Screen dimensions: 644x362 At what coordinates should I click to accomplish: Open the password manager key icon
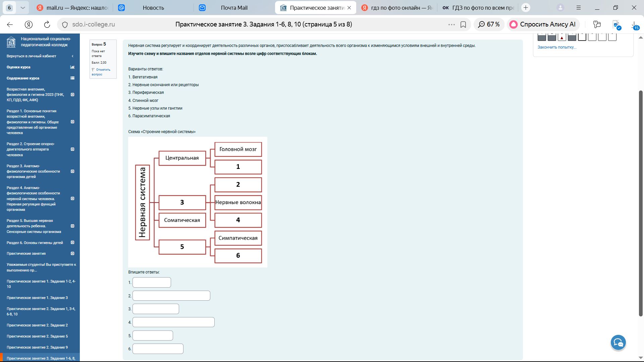pos(597,24)
